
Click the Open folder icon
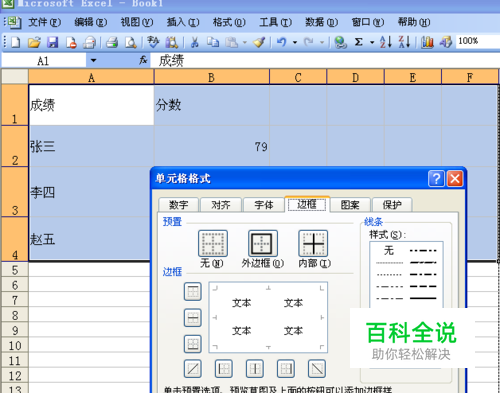[34, 42]
